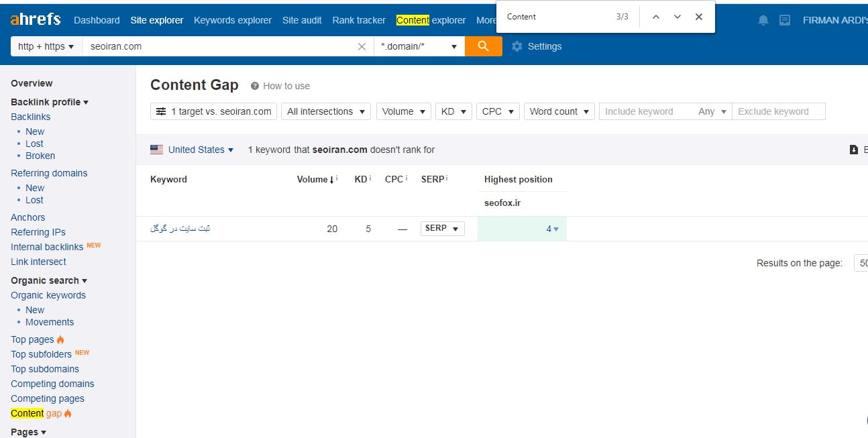Expand the Pages section in sidebar
The image size is (868, 438).
pyautogui.click(x=28, y=432)
